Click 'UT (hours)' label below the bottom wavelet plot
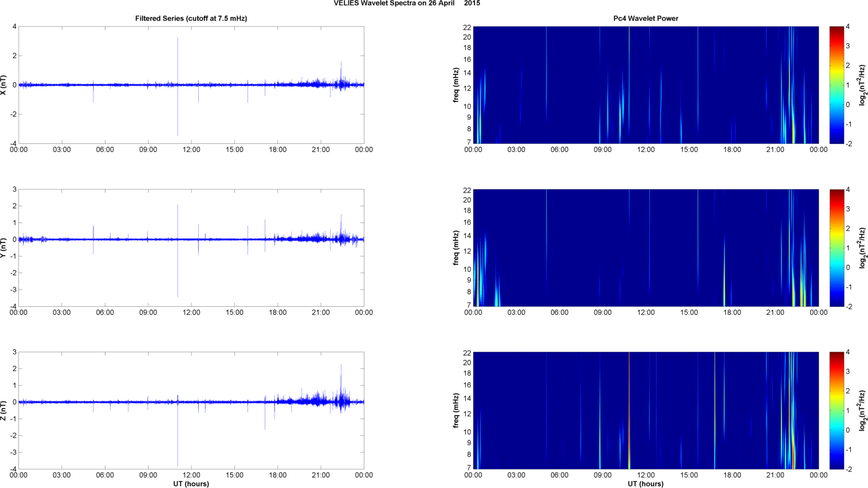Viewport: 868px width, 488px height. (646, 483)
